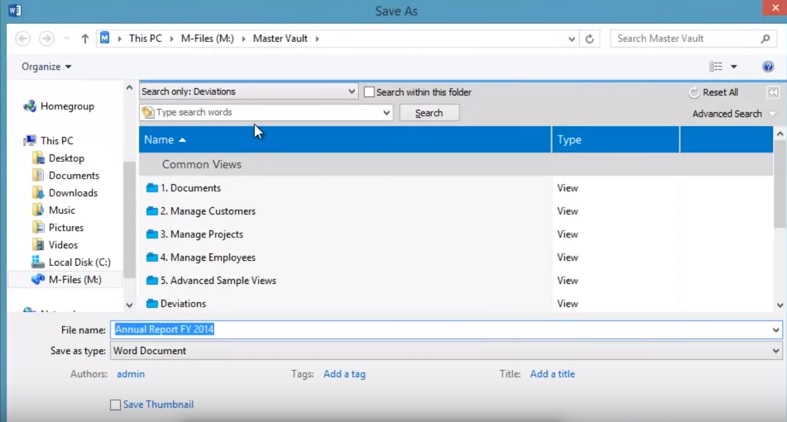Expand the Advanced Search options

click(733, 114)
